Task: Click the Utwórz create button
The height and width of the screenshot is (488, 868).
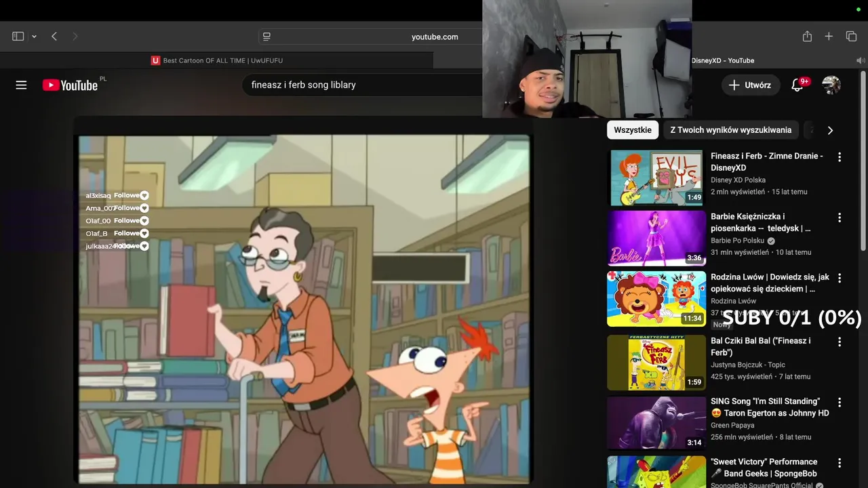Action: [750, 85]
